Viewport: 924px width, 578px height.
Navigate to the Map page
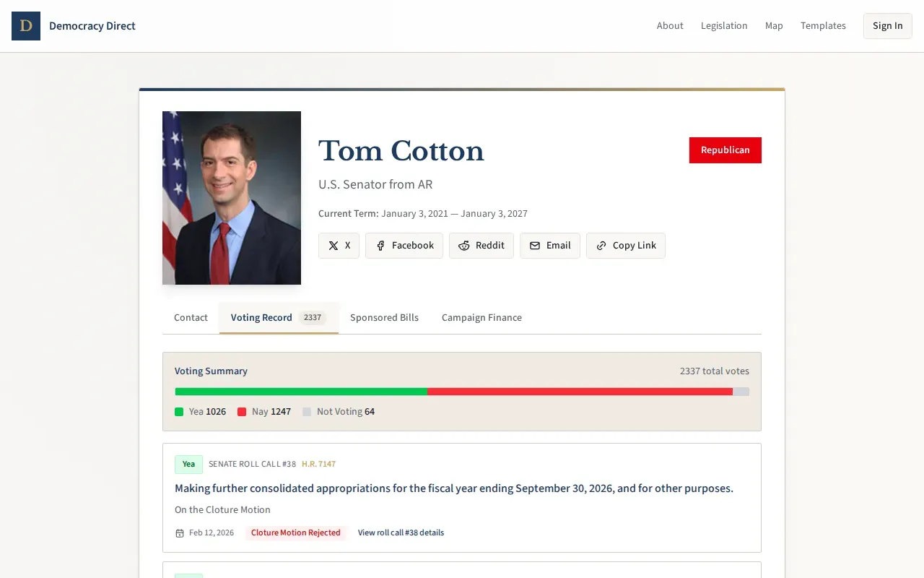(x=773, y=25)
